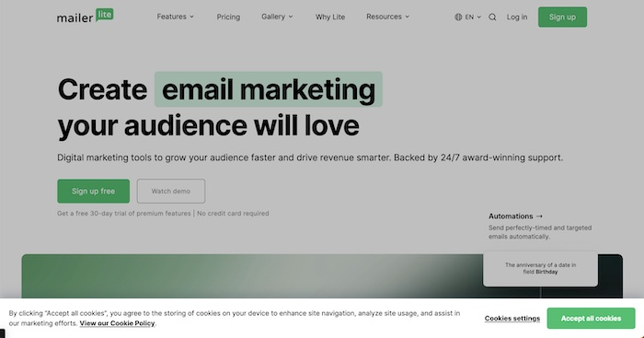Click the Sign up free button

[93, 191]
